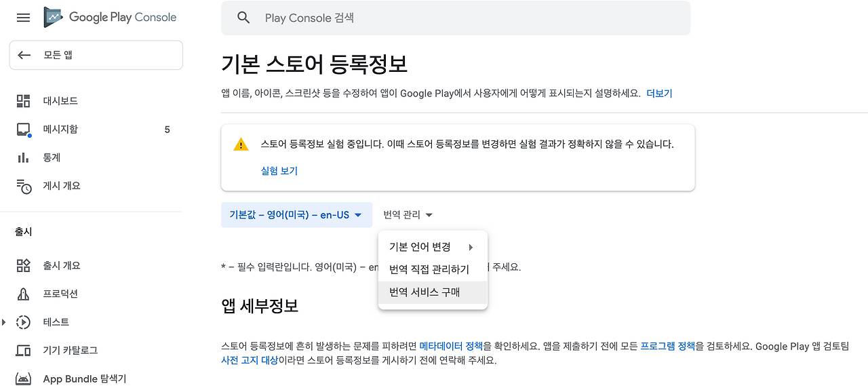Open the 프로그램 정책 link

[x=668, y=346]
